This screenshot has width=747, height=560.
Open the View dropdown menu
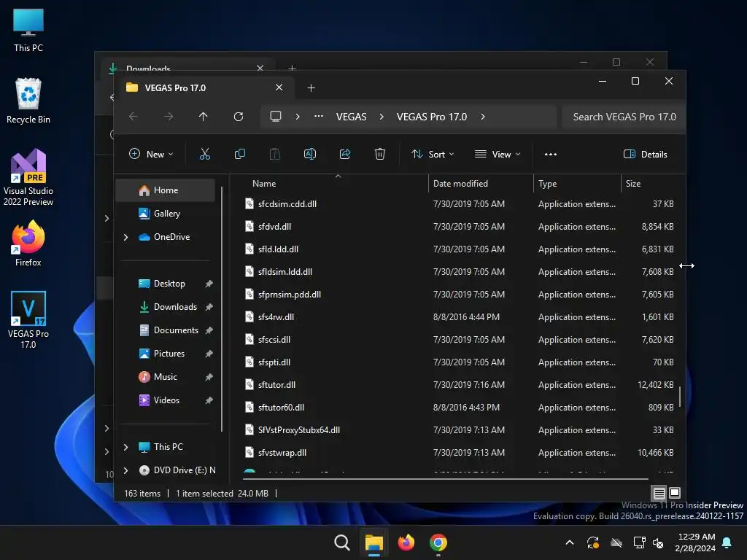[498, 155]
